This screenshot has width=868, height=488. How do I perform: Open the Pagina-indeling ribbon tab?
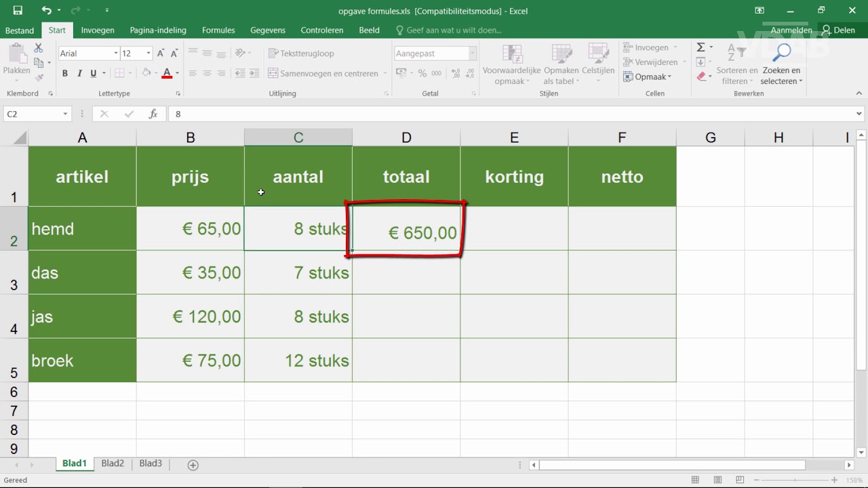click(x=158, y=30)
